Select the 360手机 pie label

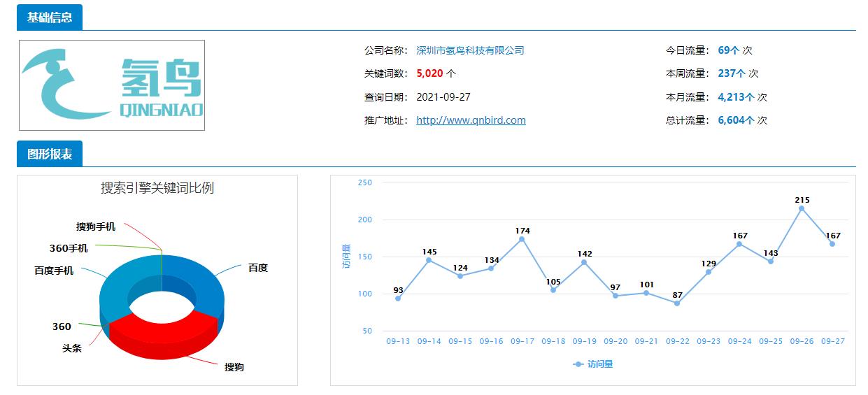69,248
